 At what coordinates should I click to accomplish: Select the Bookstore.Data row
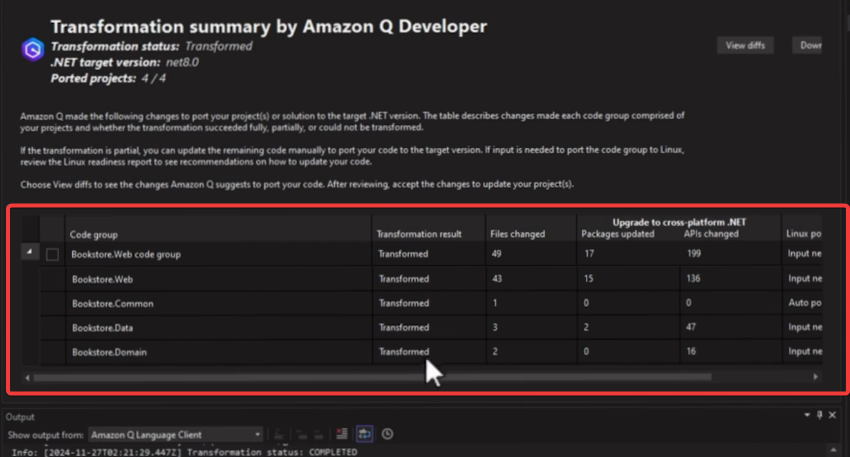point(431,327)
